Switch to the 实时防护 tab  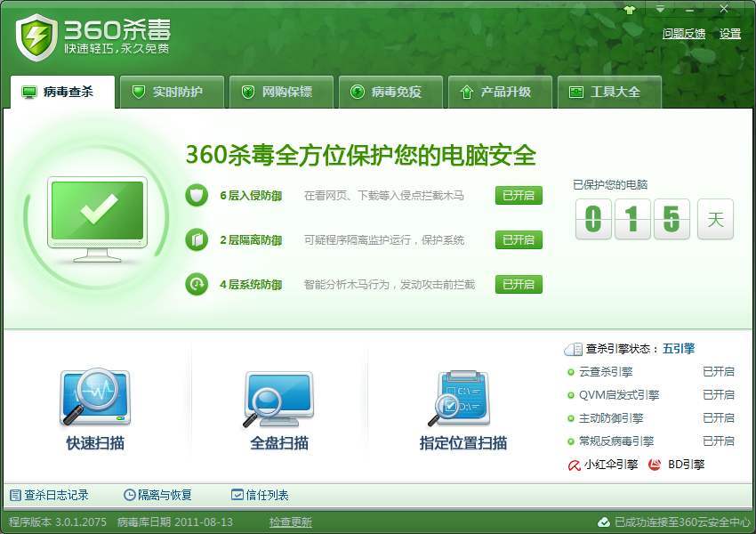(171, 92)
